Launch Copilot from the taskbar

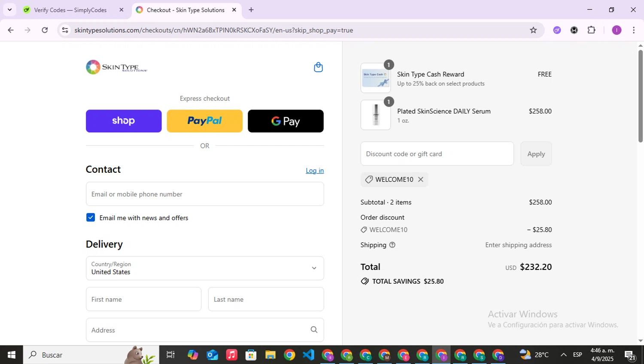click(x=193, y=355)
